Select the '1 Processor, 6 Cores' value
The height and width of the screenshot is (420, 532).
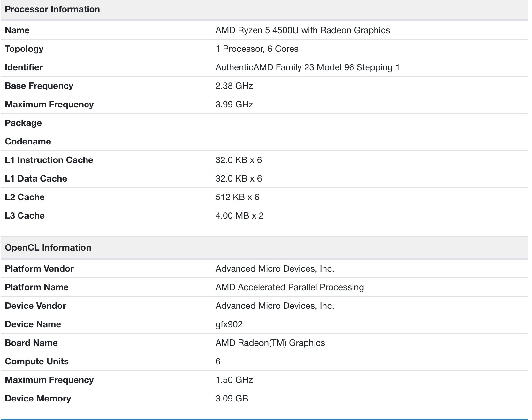(257, 49)
